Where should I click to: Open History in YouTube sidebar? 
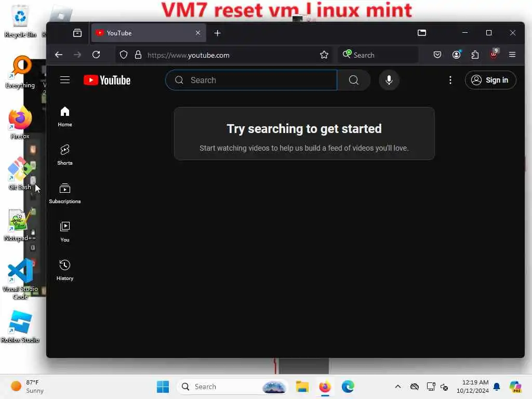click(65, 270)
